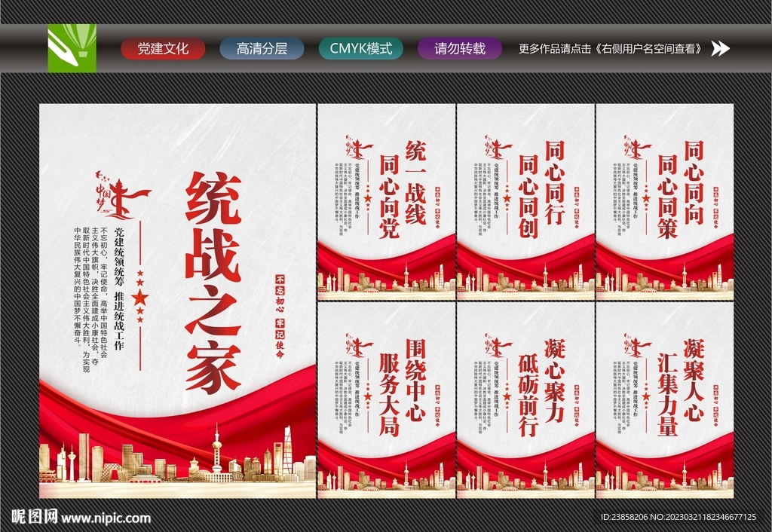Open the large 统战之家 poster
This screenshot has width=772, height=532.
177,301
